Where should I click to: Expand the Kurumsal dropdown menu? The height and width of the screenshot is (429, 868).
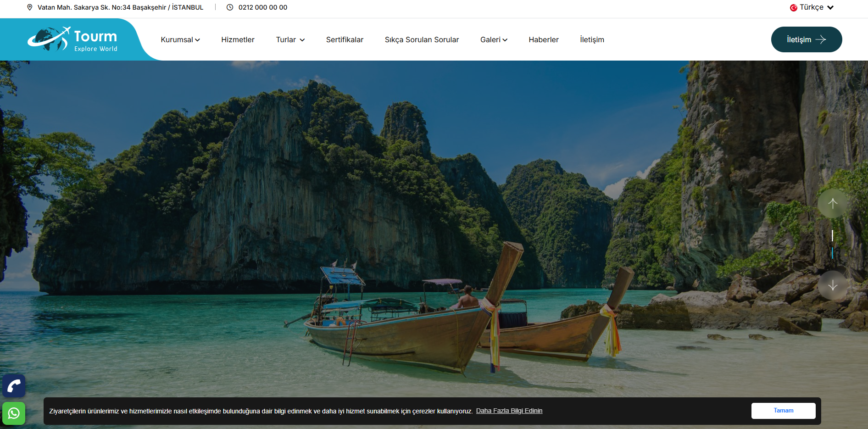click(180, 39)
